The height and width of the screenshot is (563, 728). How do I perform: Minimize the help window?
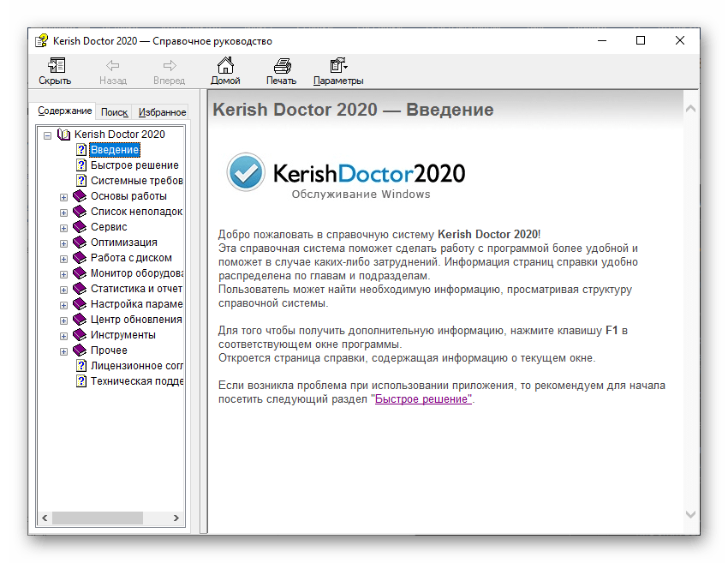pyautogui.click(x=602, y=41)
